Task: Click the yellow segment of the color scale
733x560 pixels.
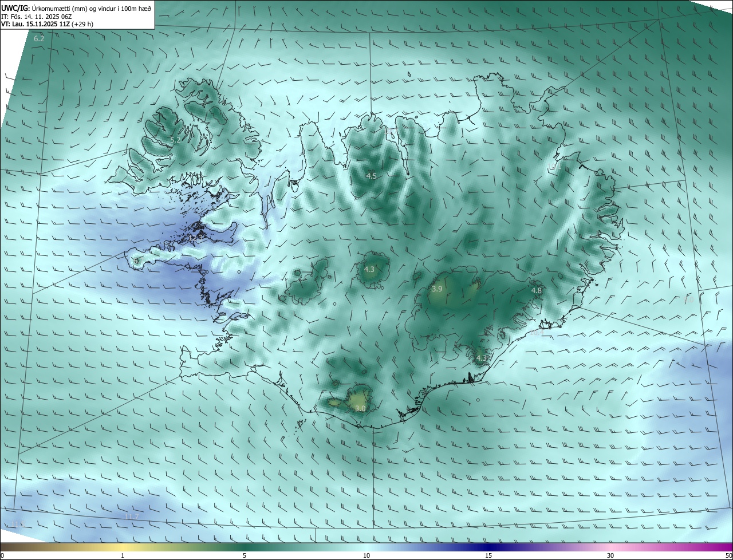Action: (x=123, y=547)
